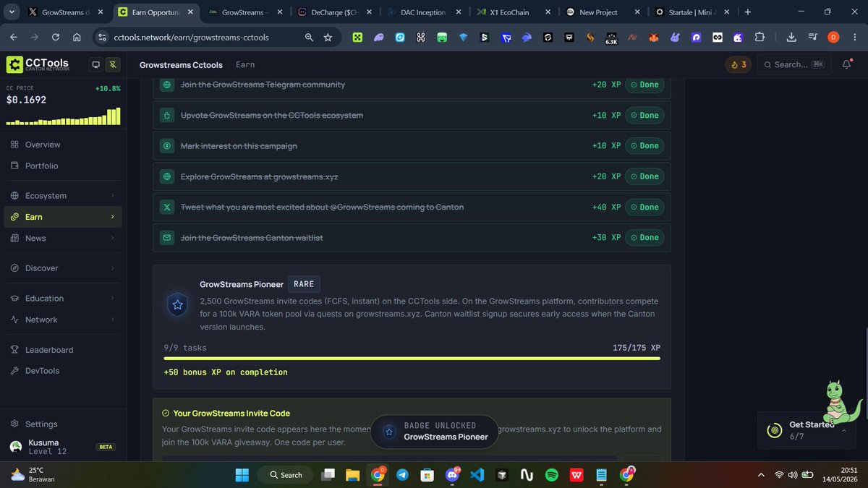Open the browser Extensions puzzle icon
This screenshot has height=488, width=868.
coord(759,38)
